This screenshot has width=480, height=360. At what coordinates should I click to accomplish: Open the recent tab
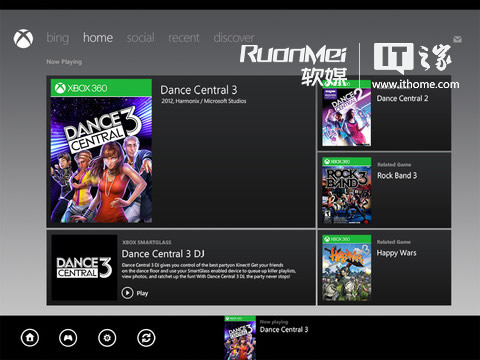pos(184,38)
